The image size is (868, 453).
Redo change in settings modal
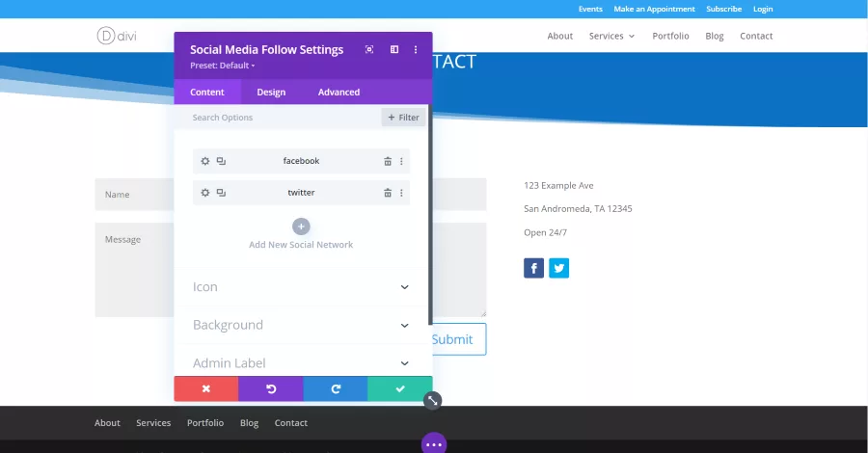tap(336, 388)
